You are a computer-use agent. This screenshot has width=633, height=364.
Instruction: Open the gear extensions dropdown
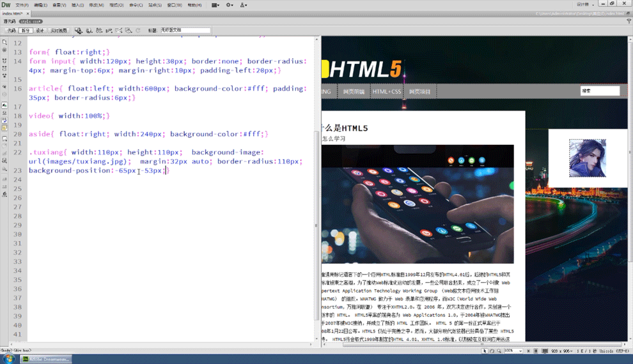[x=230, y=5]
